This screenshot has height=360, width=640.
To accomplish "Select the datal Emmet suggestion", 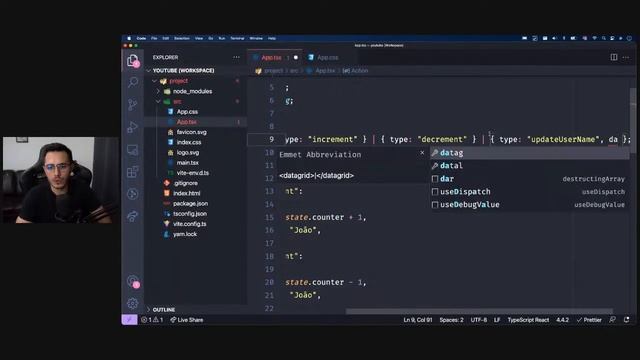I will [529, 166].
